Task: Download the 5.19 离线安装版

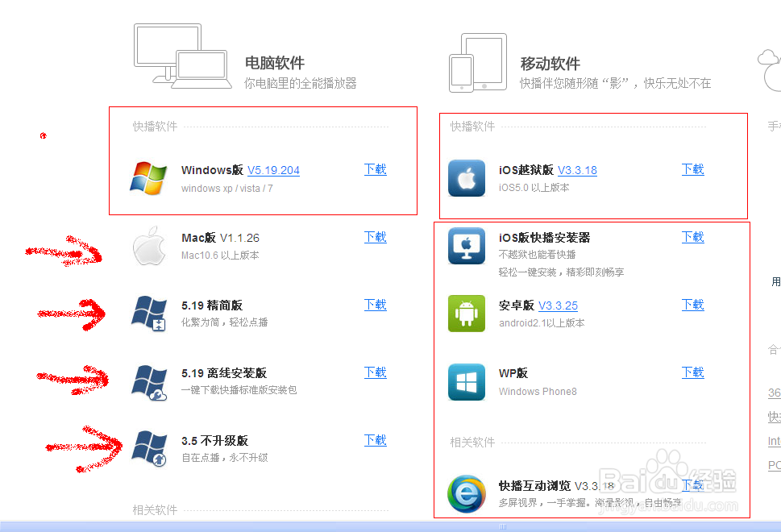Action: tap(375, 372)
